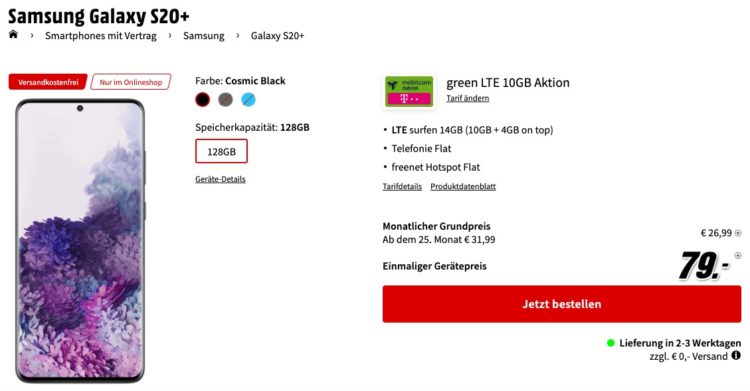
Task: Open Smartphones mit Vertrag breadcrumb
Action: click(101, 36)
